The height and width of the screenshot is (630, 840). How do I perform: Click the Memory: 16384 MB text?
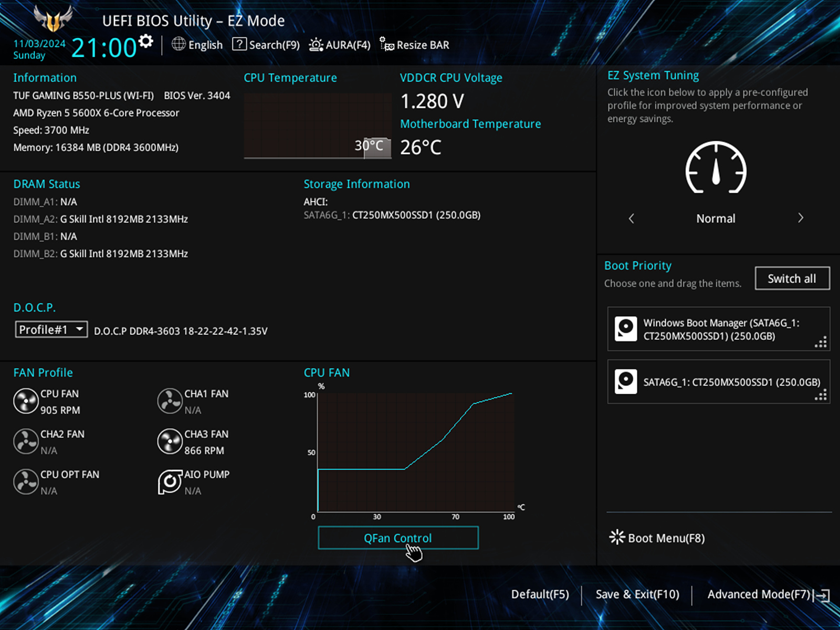tap(96, 148)
